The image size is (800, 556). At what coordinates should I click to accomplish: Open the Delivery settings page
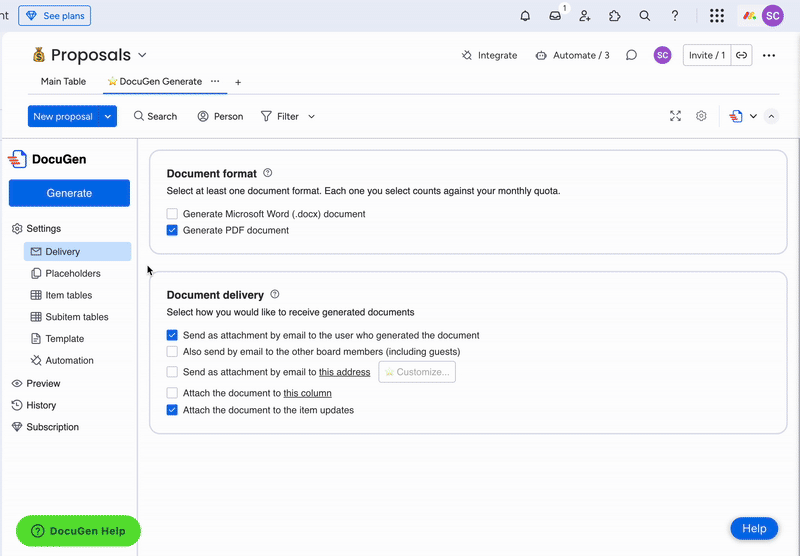[x=78, y=251]
